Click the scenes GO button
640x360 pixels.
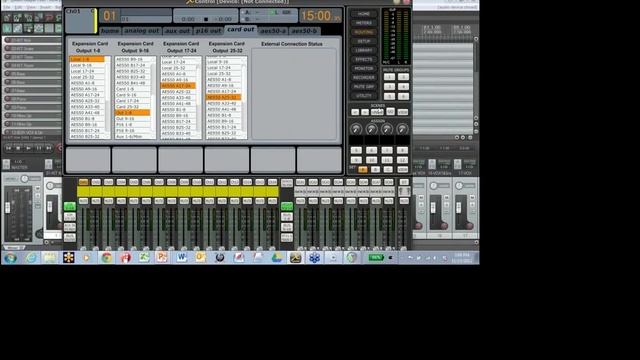pyautogui.click(x=390, y=112)
